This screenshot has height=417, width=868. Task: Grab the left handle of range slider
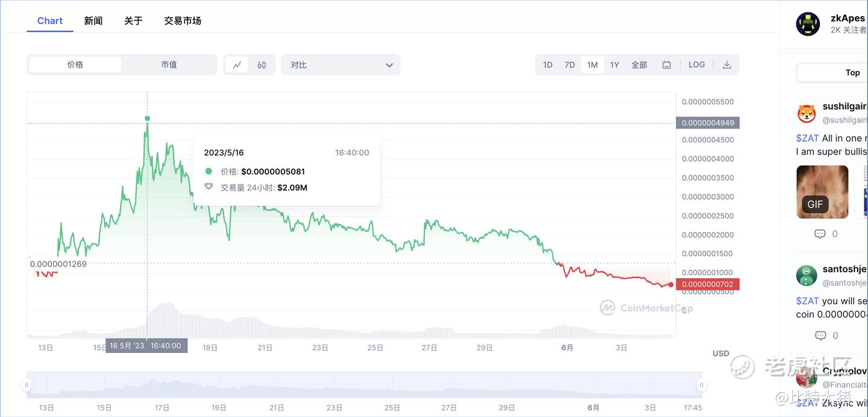coord(27,384)
